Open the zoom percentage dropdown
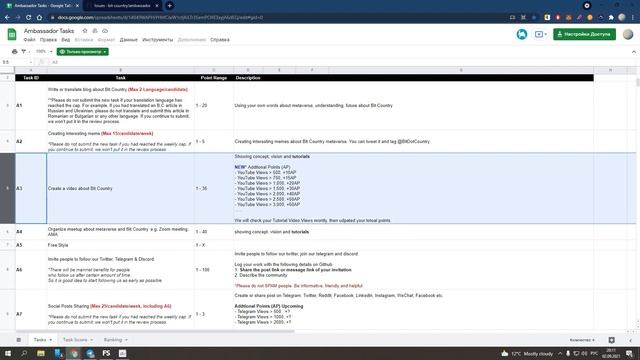Viewport: 640px width, 360px height. tap(44, 51)
